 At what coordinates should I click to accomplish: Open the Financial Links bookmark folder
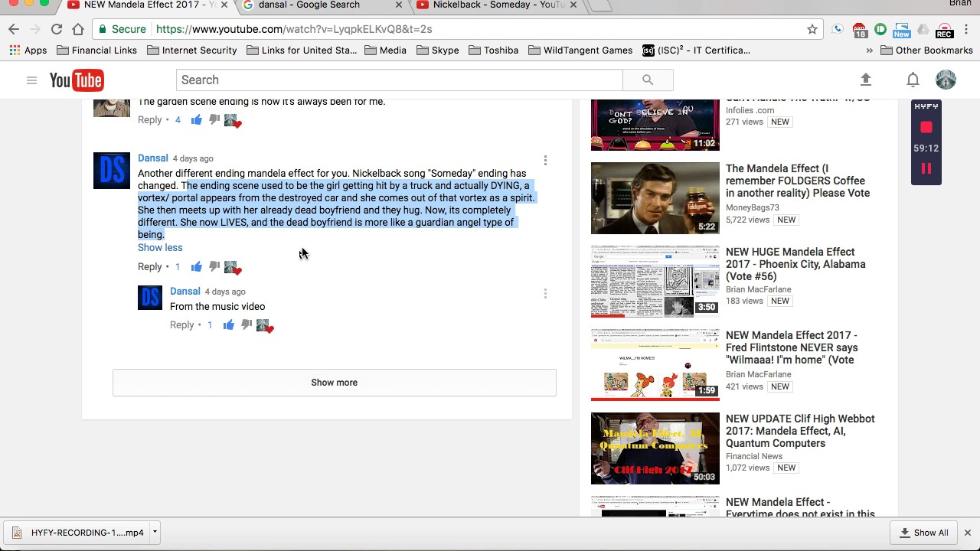point(97,51)
